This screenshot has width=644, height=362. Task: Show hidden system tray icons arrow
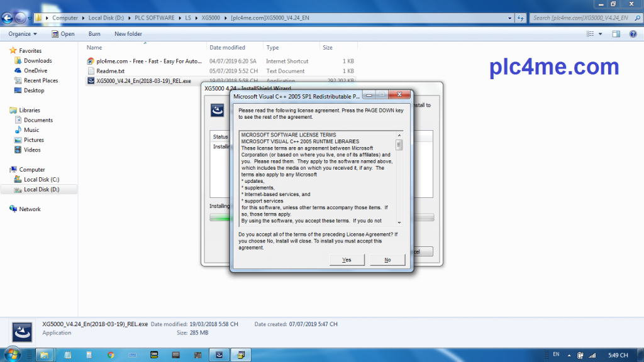coord(569,355)
